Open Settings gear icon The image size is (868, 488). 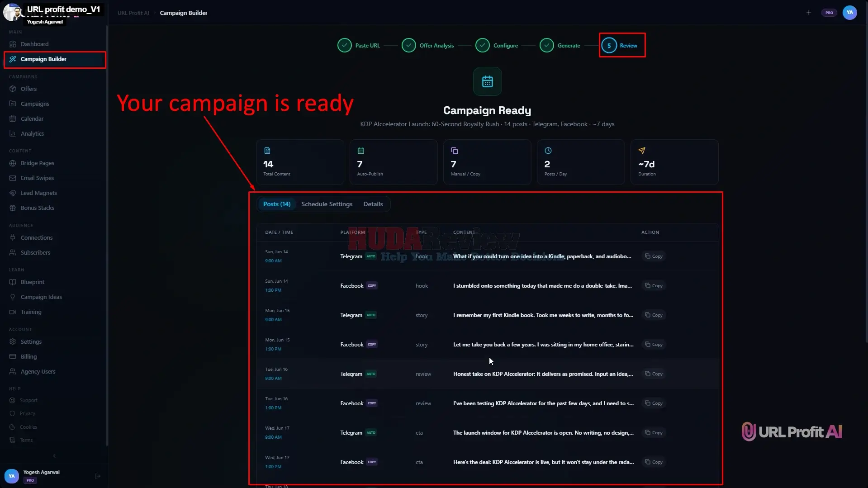(13, 341)
